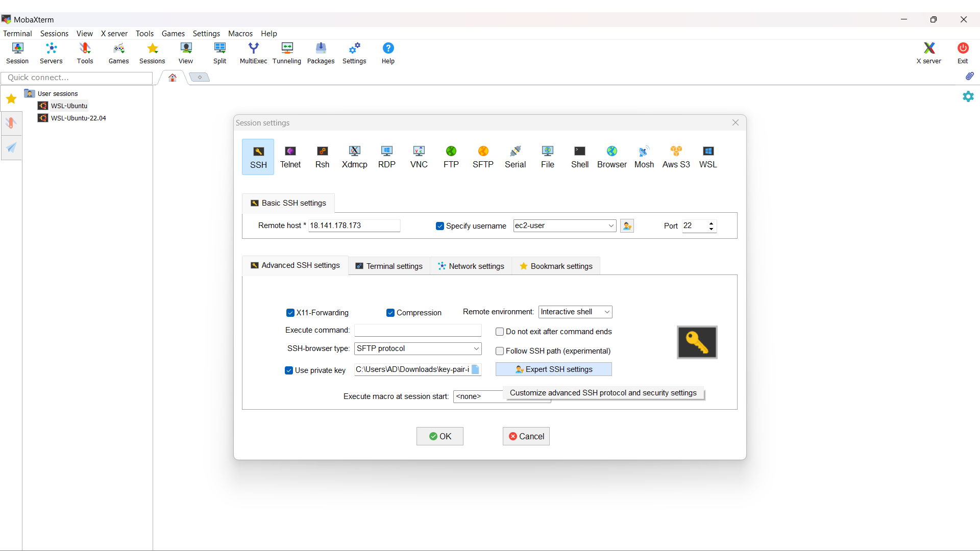This screenshot has width=980, height=551.
Task: Open MultiExec from the toolbar
Action: 253,53
